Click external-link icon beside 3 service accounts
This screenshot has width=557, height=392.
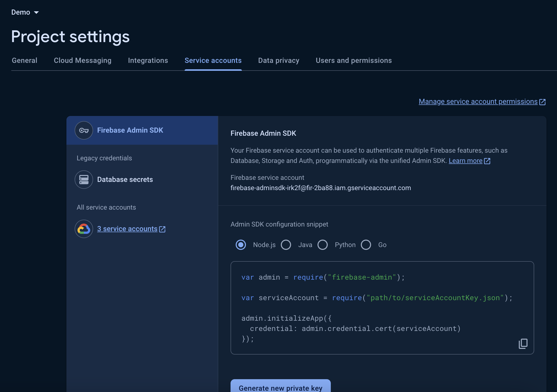(x=162, y=229)
